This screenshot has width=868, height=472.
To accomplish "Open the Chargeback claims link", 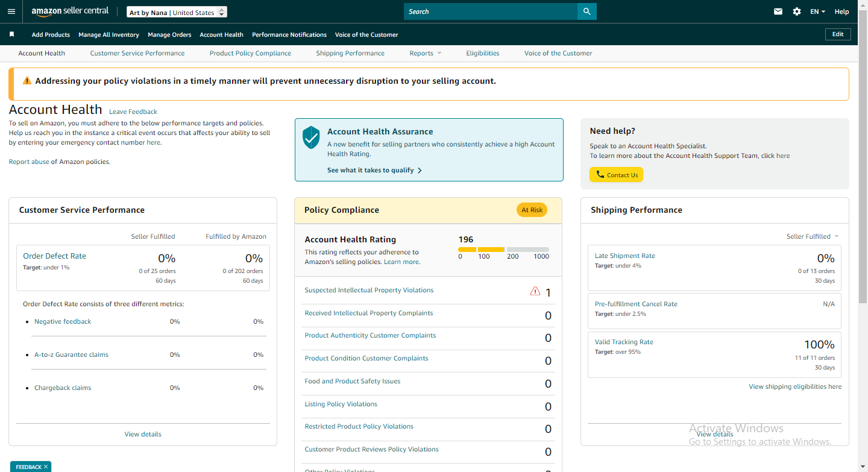I will tap(63, 388).
